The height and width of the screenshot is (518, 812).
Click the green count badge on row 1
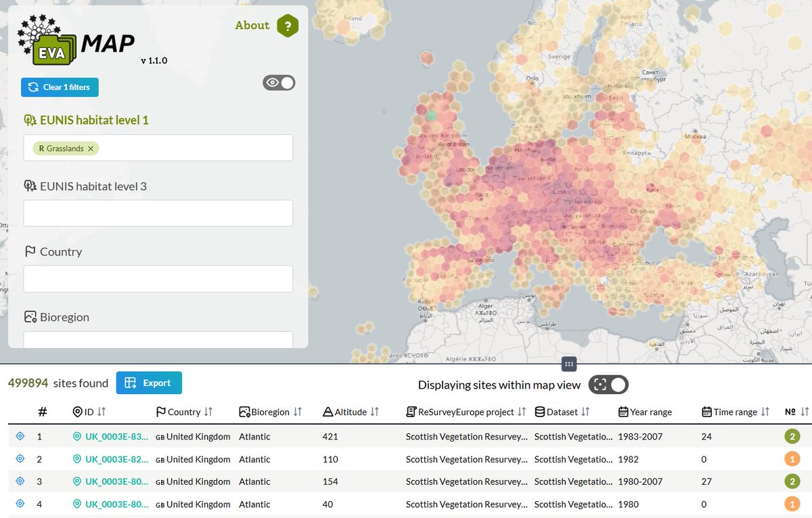pyautogui.click(x=792, y=436)
